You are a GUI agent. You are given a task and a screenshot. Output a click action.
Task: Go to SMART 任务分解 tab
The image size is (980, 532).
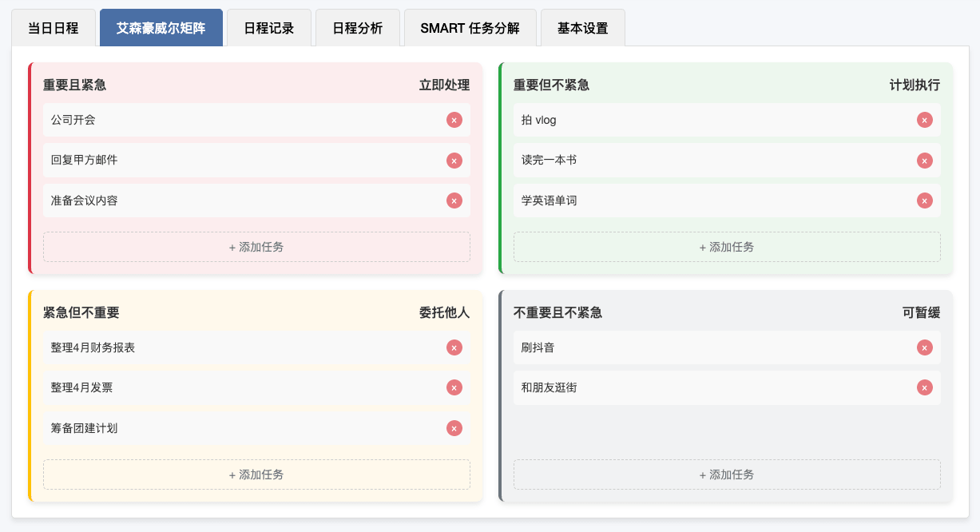(470, 28)
